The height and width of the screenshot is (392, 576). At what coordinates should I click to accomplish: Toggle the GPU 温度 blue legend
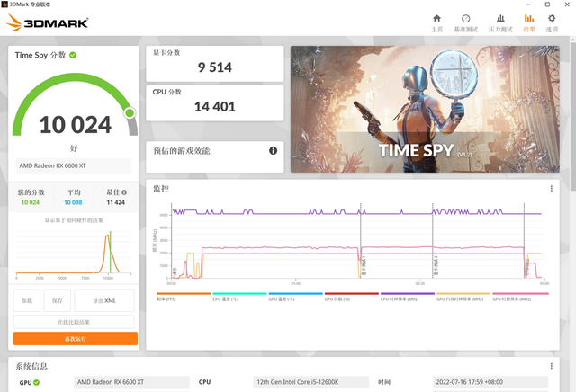click(x=296, y=297)
